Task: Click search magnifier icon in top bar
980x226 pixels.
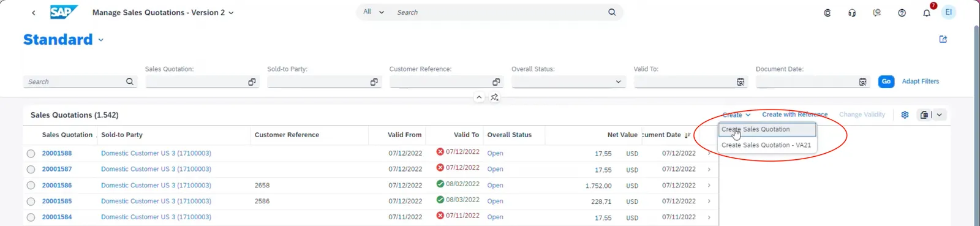Action: [612, 12]
